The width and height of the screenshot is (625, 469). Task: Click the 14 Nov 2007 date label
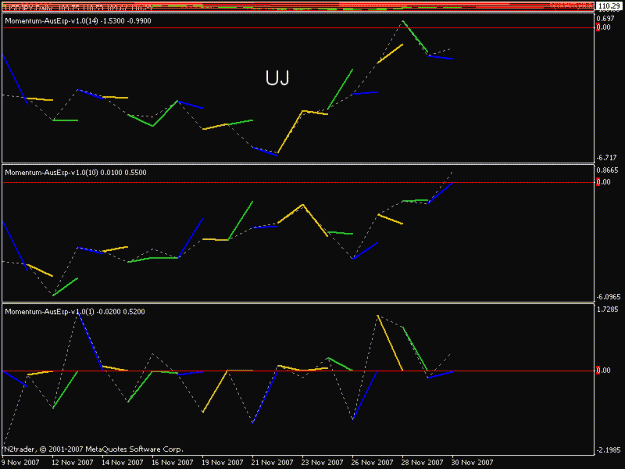click(122, 462)
